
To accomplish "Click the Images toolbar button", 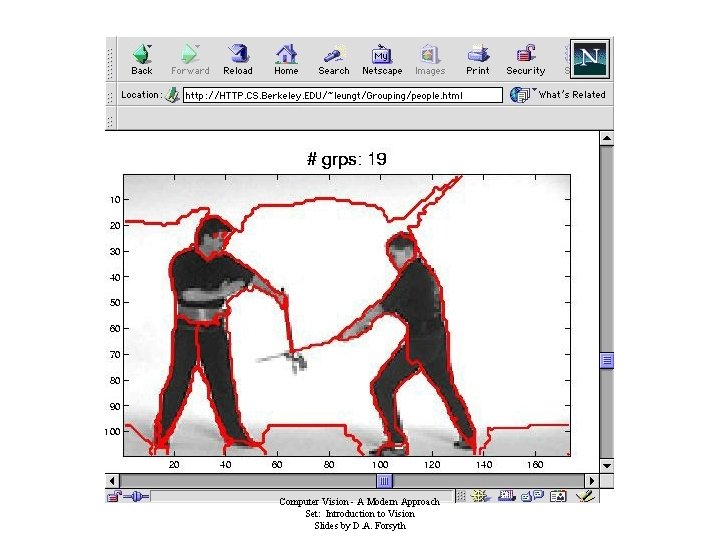I will tap(430, 60).
